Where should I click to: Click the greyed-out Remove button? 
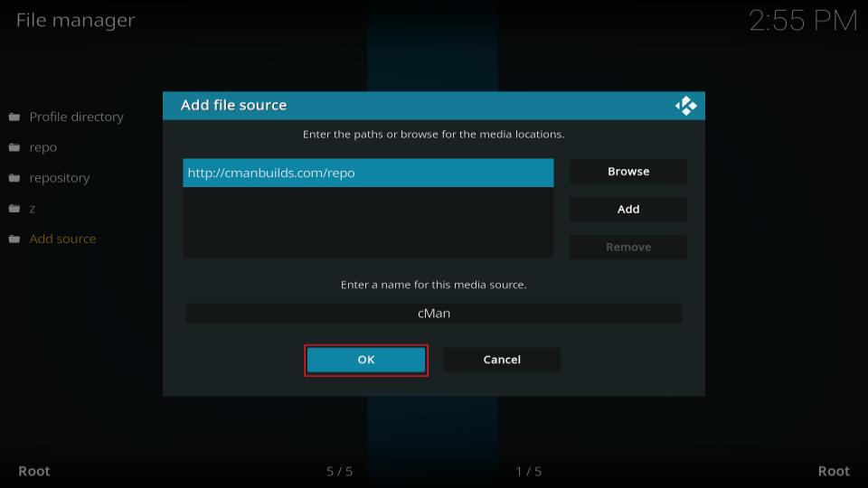pos(628,247)
